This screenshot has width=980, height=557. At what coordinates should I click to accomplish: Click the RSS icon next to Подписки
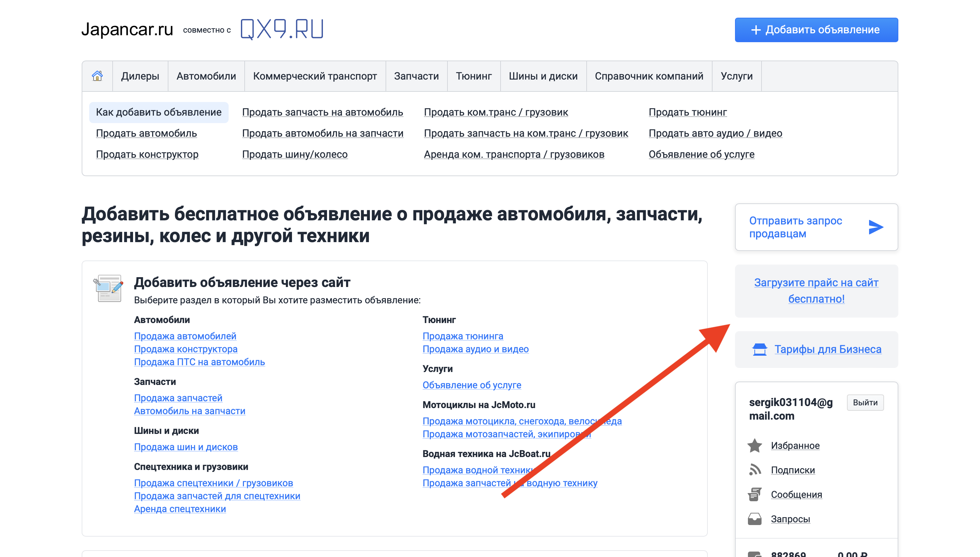click(754, 470)
